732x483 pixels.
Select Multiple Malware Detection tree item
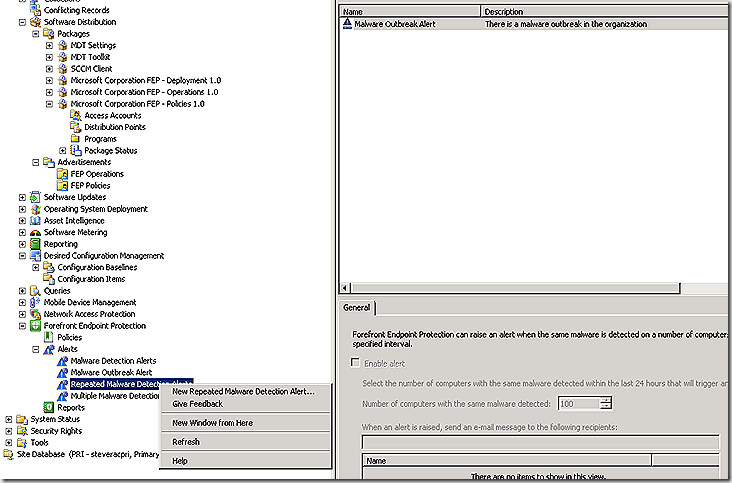click(115, 396)
